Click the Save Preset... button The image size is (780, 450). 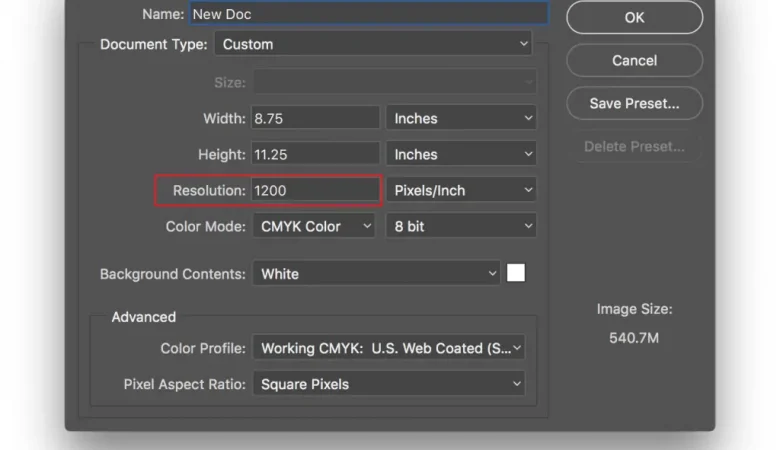tap(634, 103)
